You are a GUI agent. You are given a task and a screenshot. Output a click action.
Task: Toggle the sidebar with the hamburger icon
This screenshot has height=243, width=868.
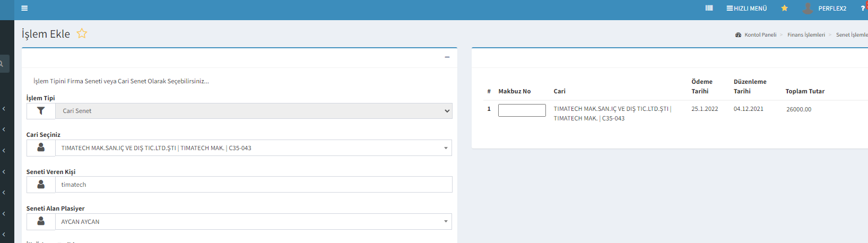tap(24, 8)
